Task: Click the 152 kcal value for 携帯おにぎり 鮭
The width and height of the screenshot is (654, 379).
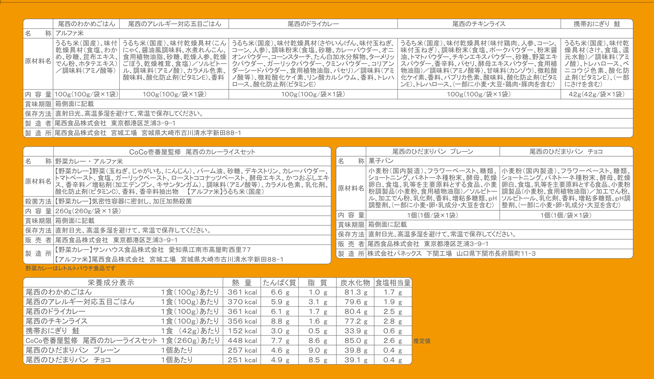Action: tap(242, 331)
